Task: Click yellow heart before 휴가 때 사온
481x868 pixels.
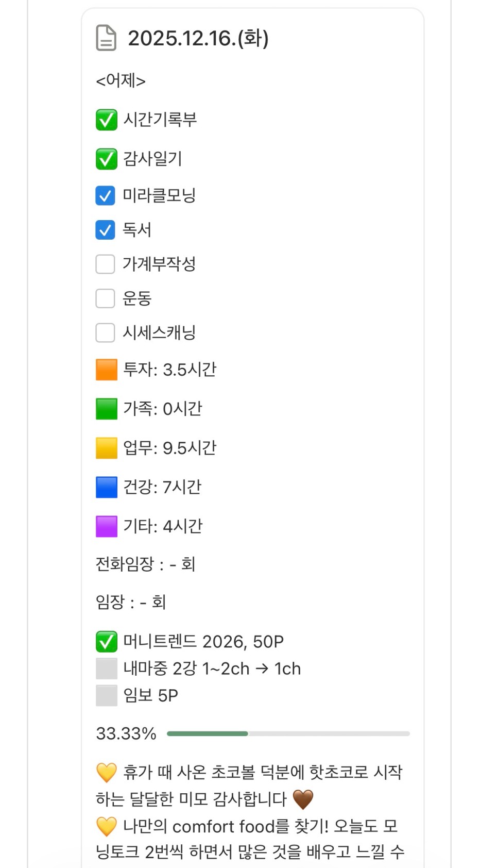Action: 106,773
